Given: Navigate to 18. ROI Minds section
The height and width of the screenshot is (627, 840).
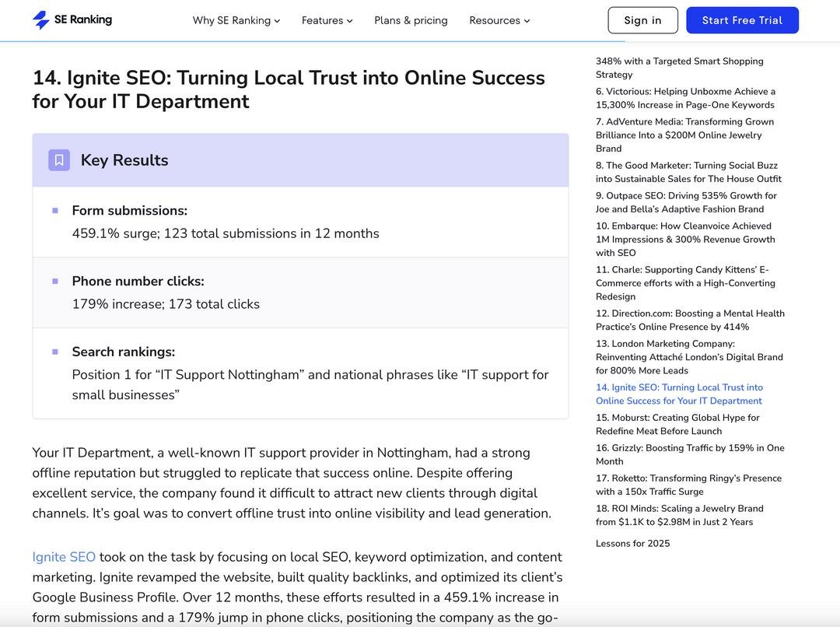Looking at the screenshot, I should tap(679, 515).
